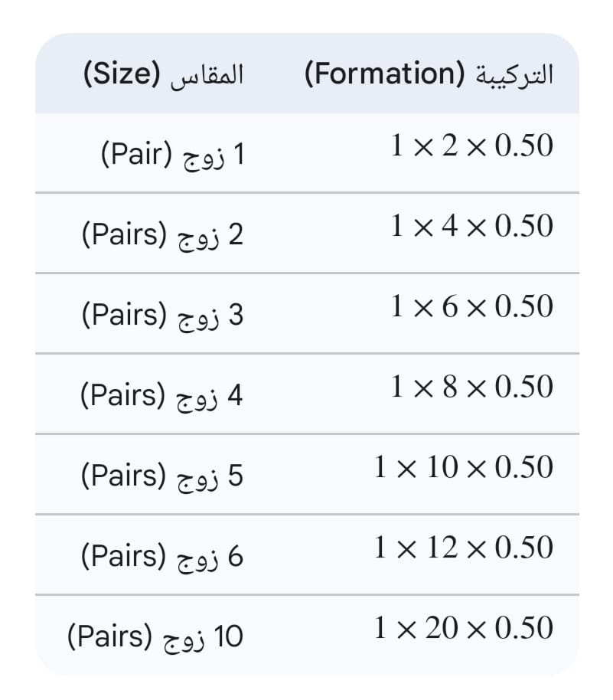Viewport: 613px width, 700px height.
Task: Click "(Pairs)" text in the last row
Action: pos(112,637)
